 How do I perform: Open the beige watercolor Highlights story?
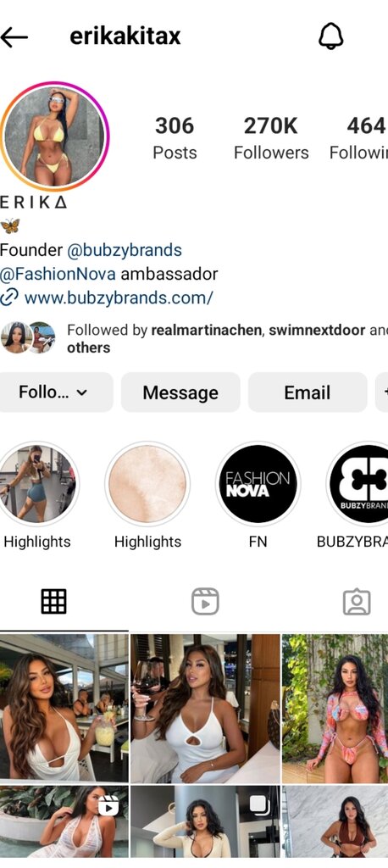[x=147, y=484]
